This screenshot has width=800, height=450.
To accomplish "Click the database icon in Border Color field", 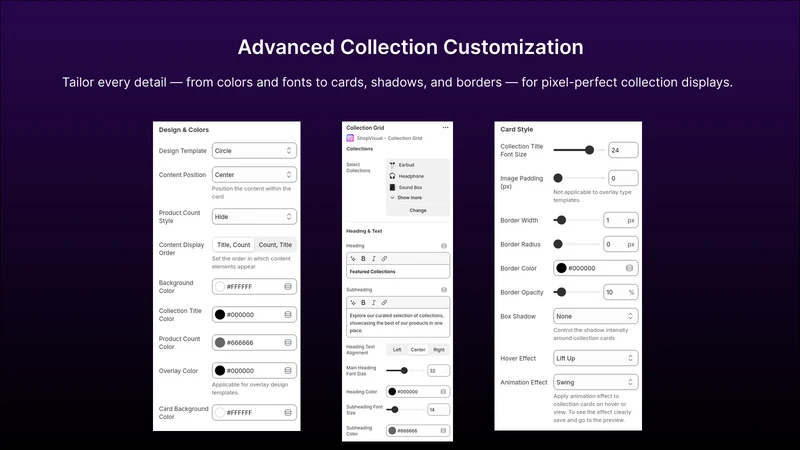I will pos(629,268).
